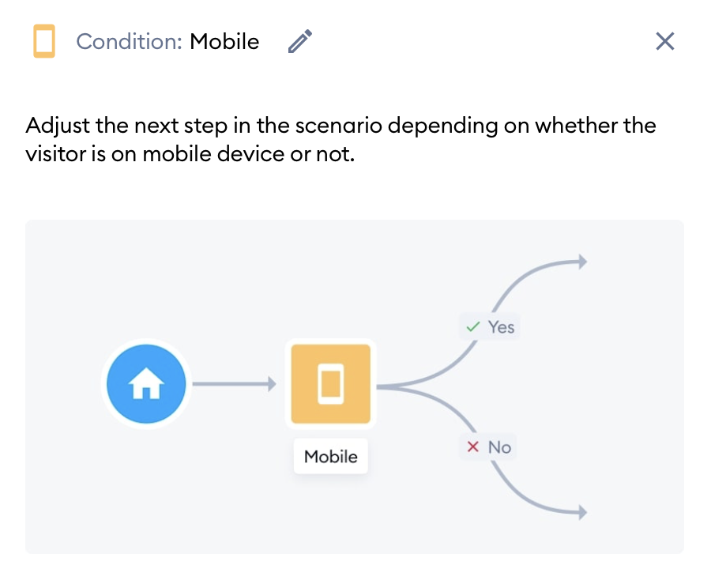Close the Condition panel with the X
The image size is (711, 588).
(664, 41)
